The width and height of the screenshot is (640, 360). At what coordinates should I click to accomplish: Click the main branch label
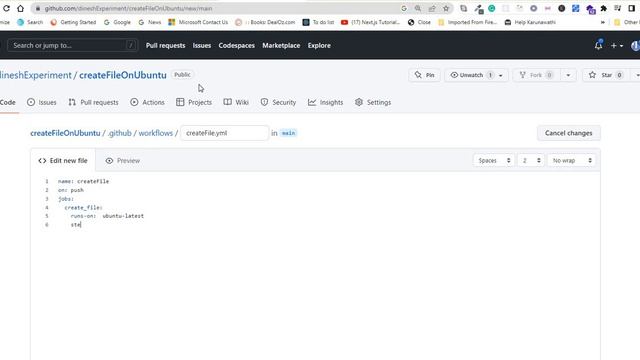tap(288, 133)
